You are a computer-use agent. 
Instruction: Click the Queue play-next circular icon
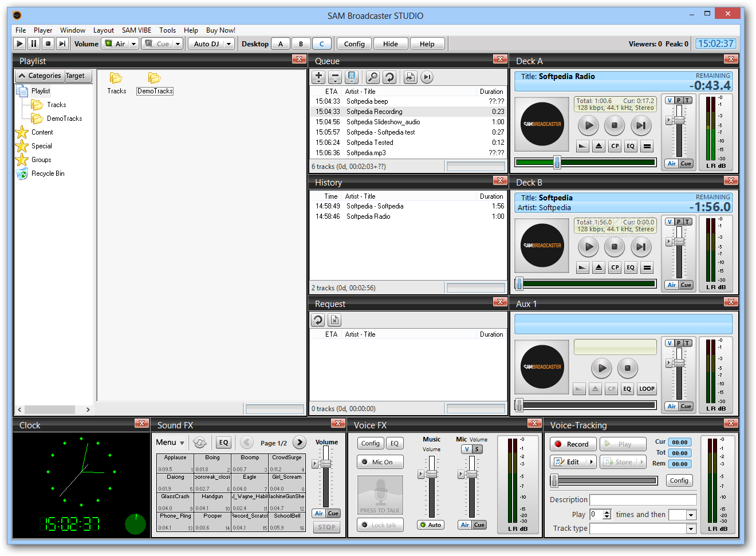click(x=427, y=77)
